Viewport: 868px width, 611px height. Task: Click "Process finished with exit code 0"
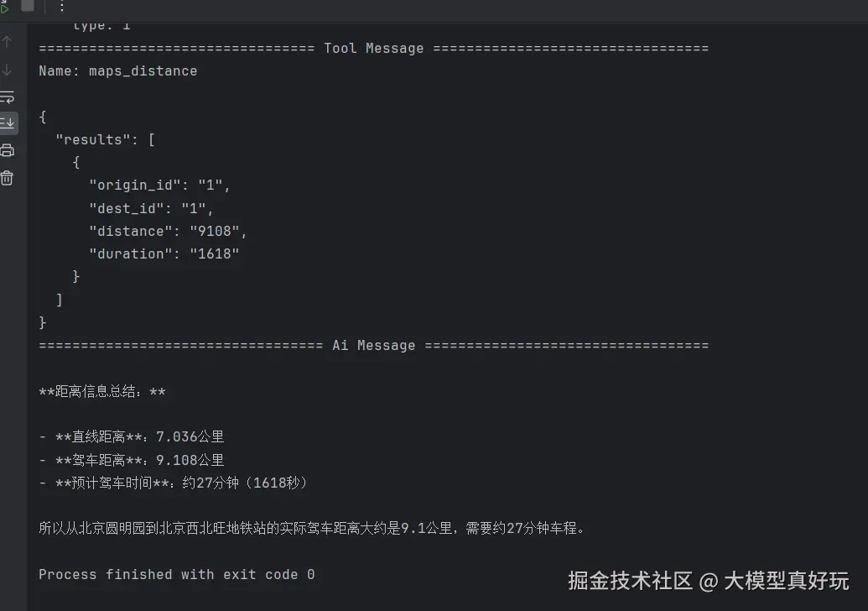[176, 574]
